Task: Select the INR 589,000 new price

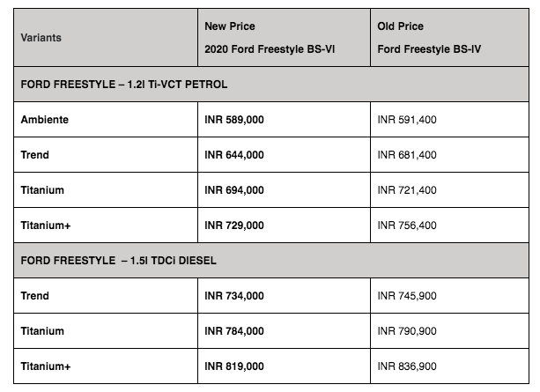Action: pyautogui.click(x=233, y=120)
